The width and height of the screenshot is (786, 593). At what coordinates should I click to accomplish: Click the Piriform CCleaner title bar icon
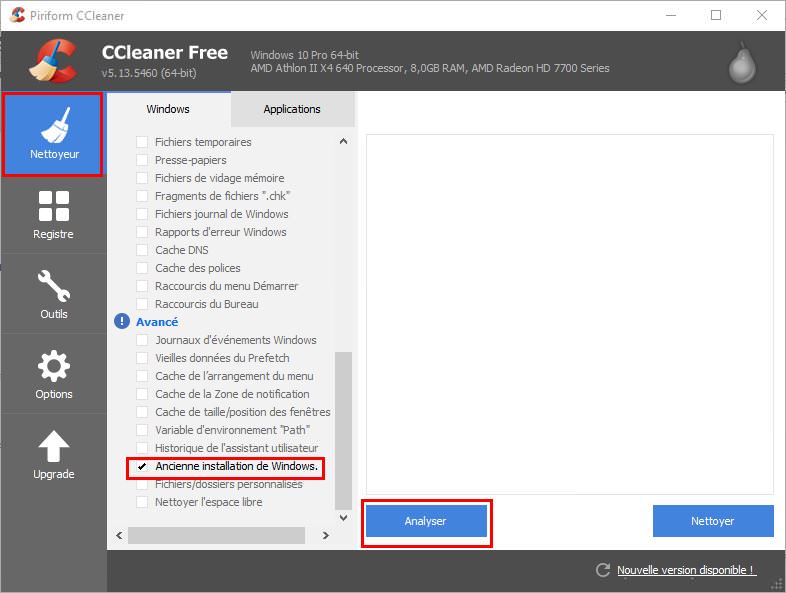tap(17, 15)
